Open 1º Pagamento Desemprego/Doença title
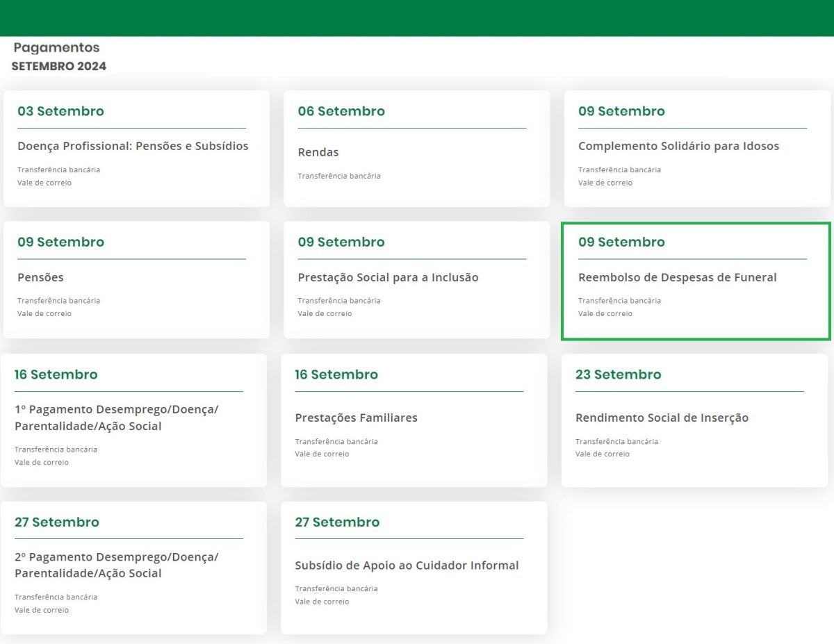This screenshot has height=644, width=834. 116,418
